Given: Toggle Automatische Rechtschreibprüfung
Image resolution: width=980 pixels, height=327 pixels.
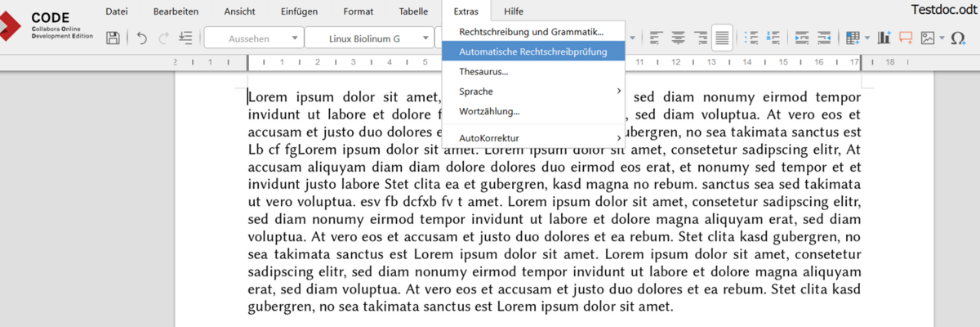Looking at the screenshot, I should 533,52.
